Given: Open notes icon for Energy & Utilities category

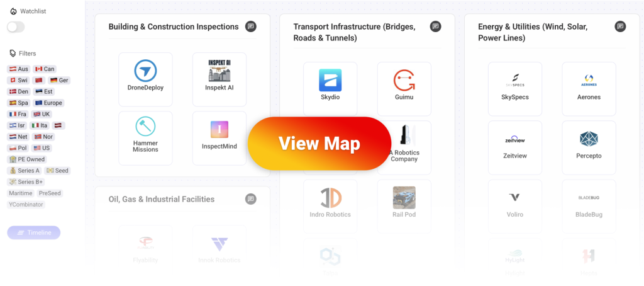Looking at the screenshot, I should pos(620,26).
